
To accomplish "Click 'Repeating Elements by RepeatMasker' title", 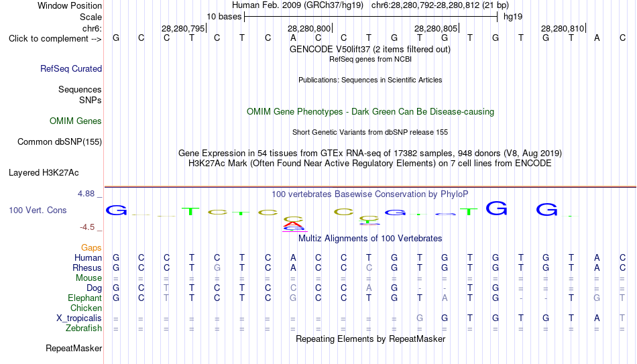I will click(370, 339).
